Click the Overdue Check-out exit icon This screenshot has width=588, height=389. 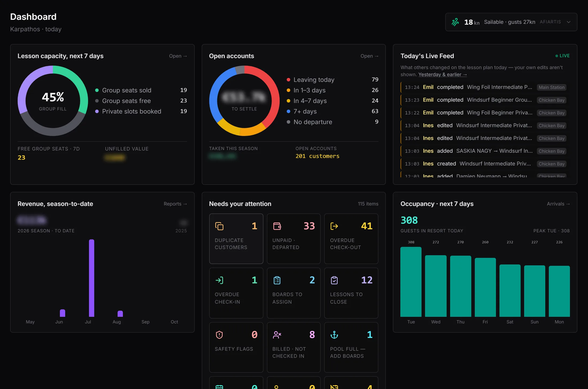point(334,226)
